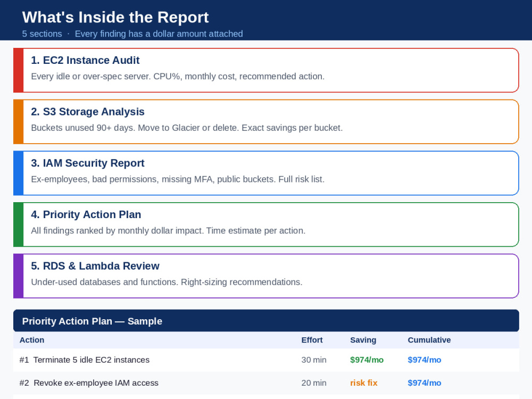Click the 'Priority Action Plan — Sample' table title

92,321
